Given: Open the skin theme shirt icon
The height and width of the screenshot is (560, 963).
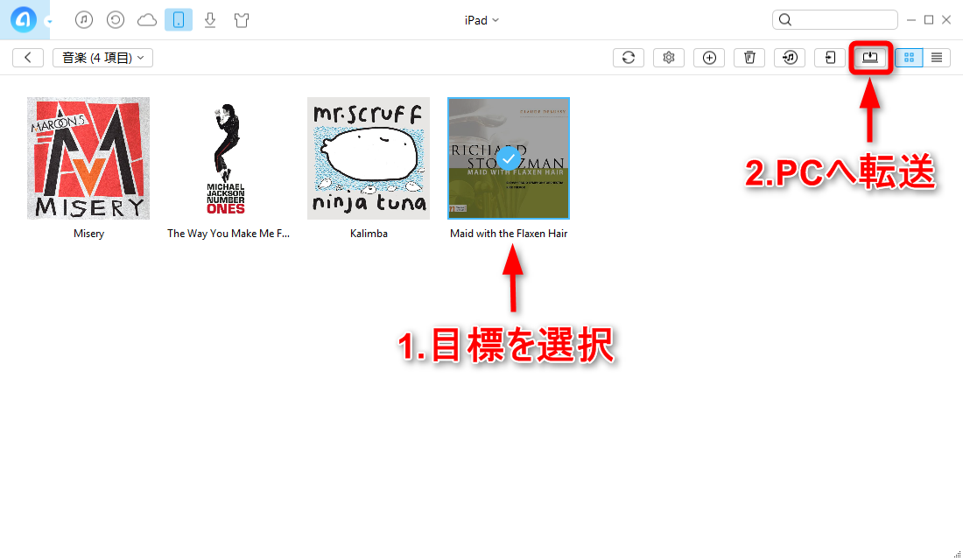Looking at the screenshot, I should [x=242, y=20].
